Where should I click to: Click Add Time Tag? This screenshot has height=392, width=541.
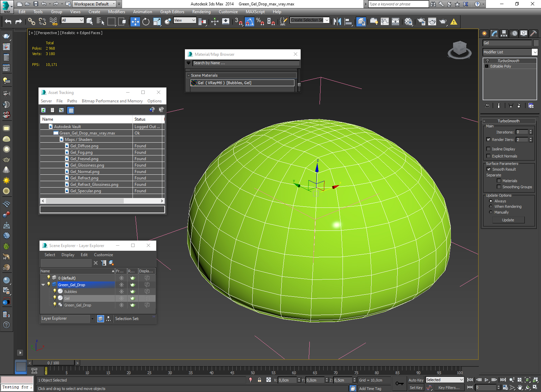pos(370,389)
